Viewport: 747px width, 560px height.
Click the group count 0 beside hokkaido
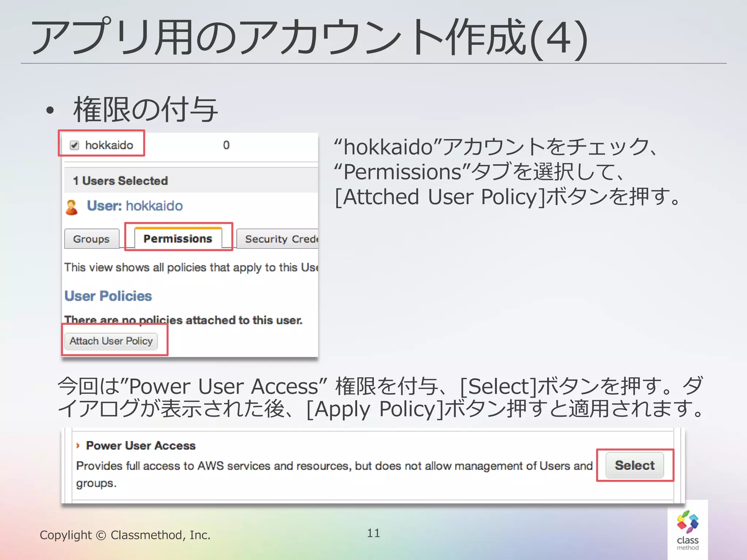226,145
